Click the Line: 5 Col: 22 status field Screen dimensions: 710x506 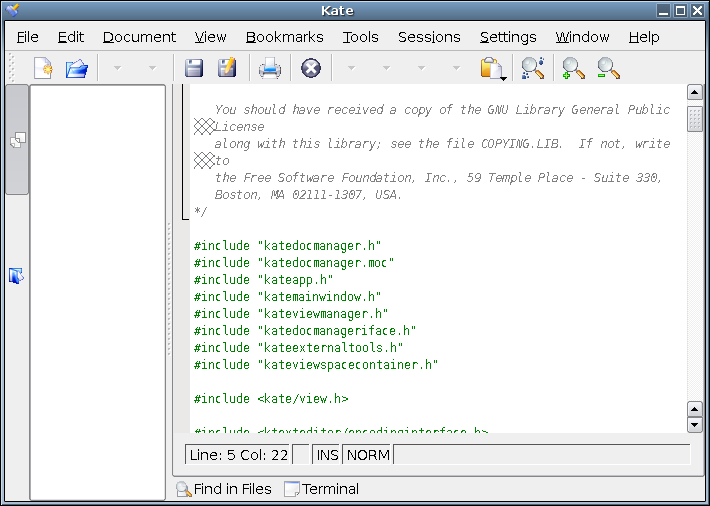click(238, 454)
